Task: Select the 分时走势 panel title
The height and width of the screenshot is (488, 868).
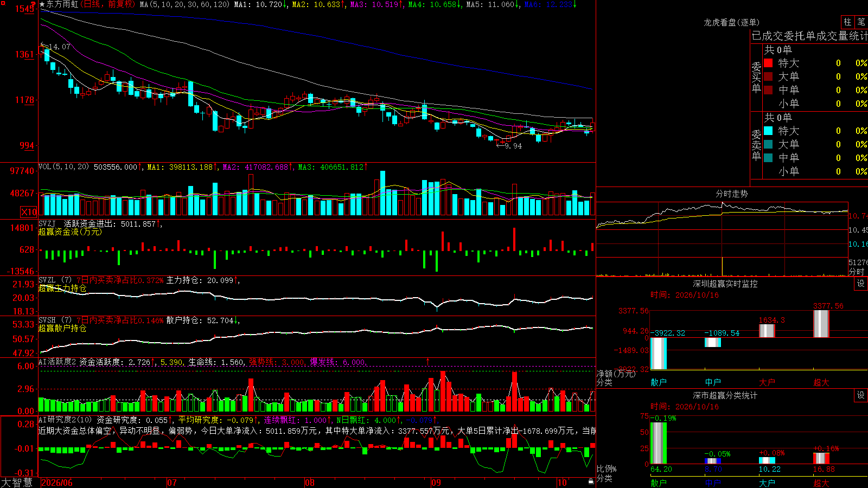Action: [x=731, y=194]
